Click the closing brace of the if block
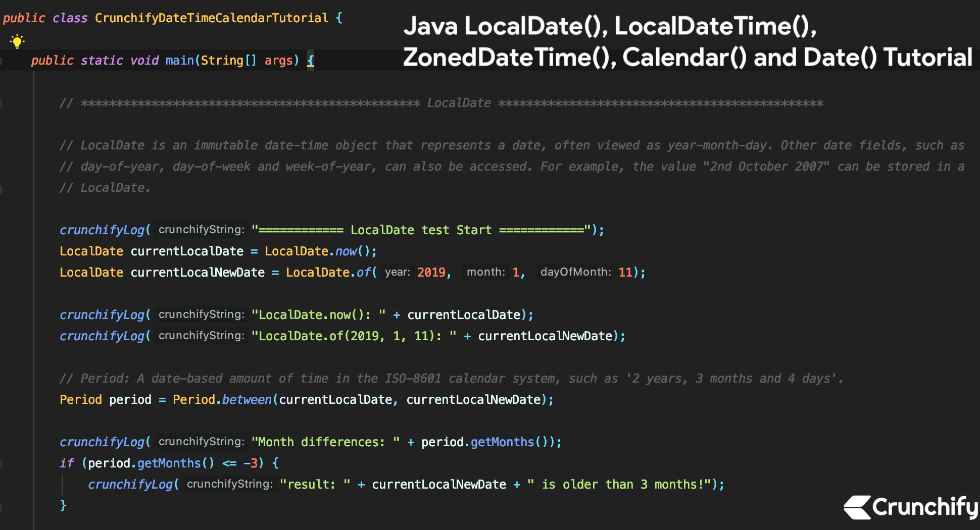Viewport: 980px width, 530px height. click(64, 505)
